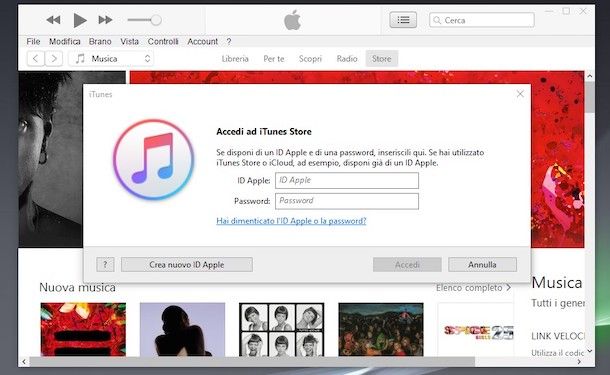Switch to the Scopri tab
Screen dimensions: 610x375
click(310, 59)
